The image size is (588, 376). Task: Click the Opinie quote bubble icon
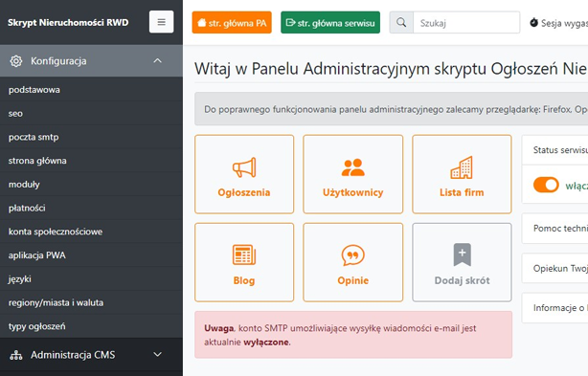click(352, 255)
